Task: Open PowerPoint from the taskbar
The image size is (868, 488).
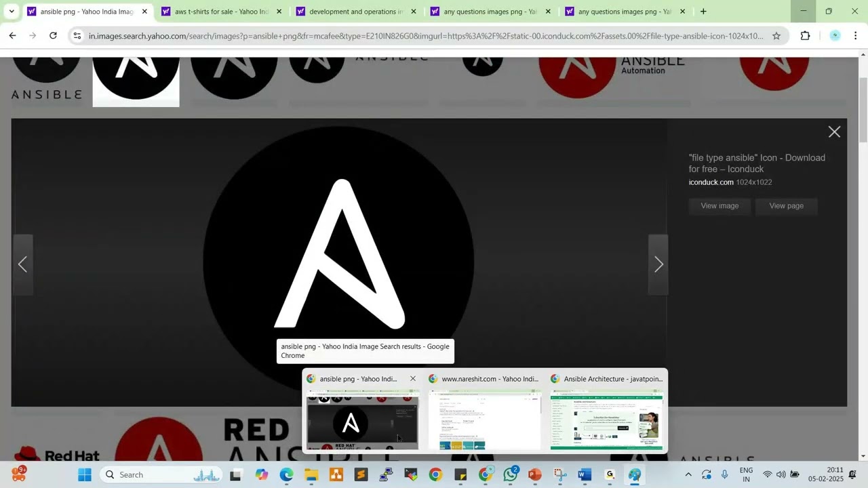Action: pos(535,475)
